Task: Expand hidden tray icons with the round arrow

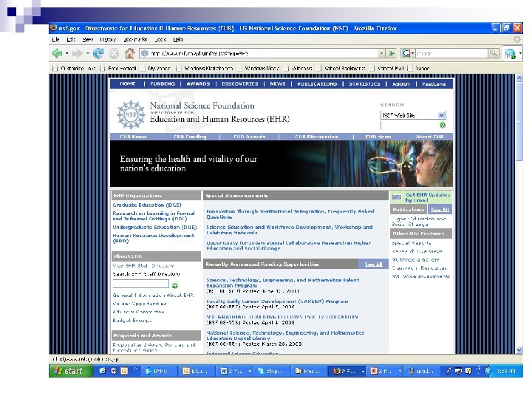Action: [x=488, y=371]
